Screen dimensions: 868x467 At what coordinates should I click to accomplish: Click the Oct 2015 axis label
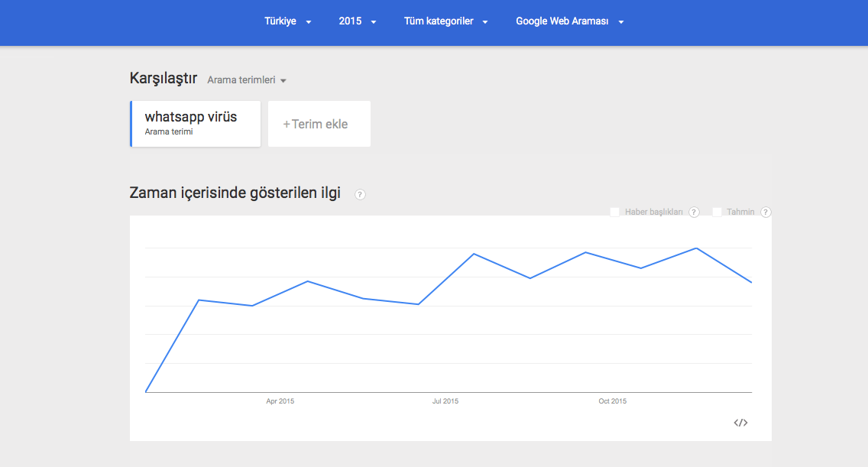point(612,401)
